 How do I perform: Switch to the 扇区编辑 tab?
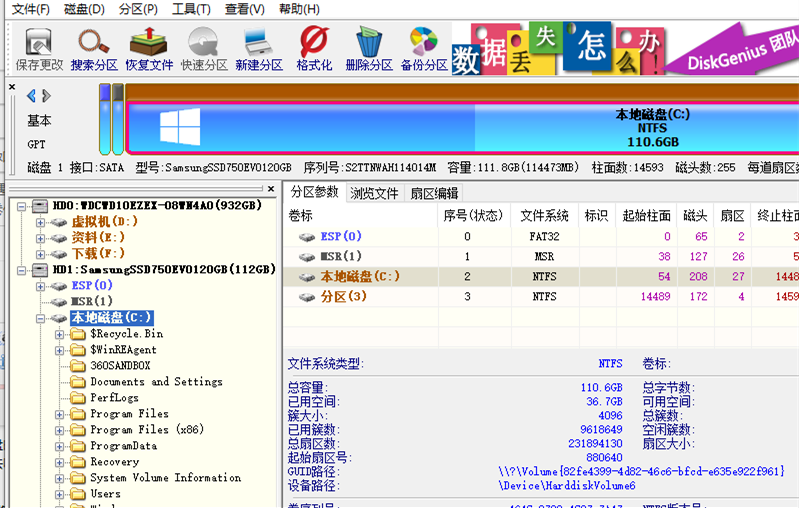point(434,193)
